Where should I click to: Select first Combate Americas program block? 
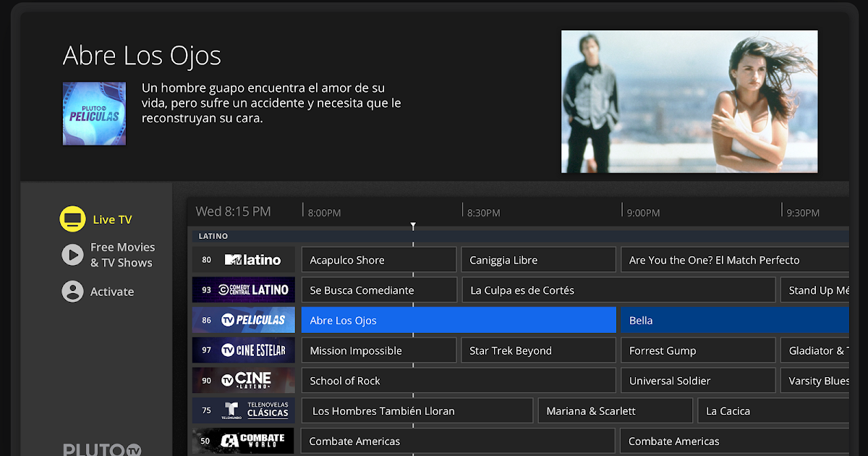(x=459, y=441)
